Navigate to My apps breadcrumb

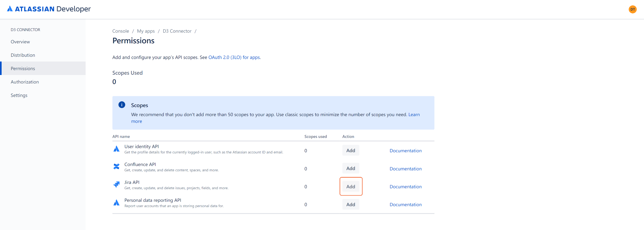(146, 31)
